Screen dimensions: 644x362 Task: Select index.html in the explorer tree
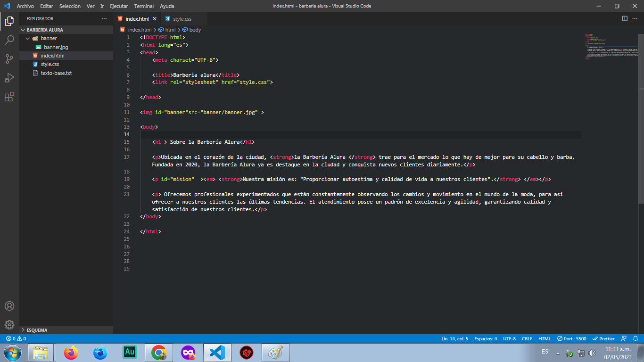tap(66, 56)
